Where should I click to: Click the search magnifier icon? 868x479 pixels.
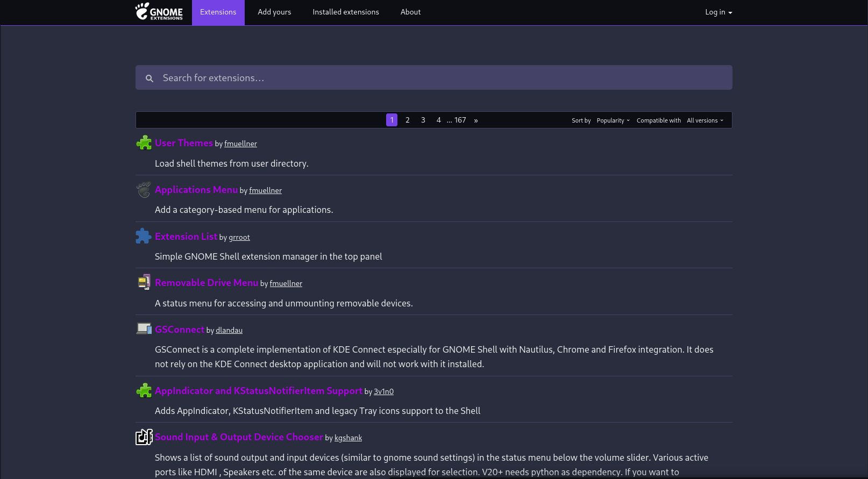point(150,78)
